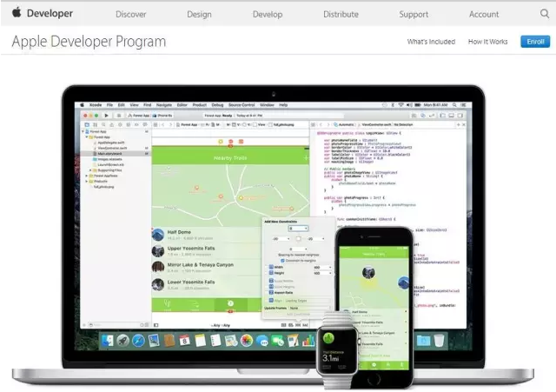Click the top spacing field in constraints popover

(x=298, y=229)
